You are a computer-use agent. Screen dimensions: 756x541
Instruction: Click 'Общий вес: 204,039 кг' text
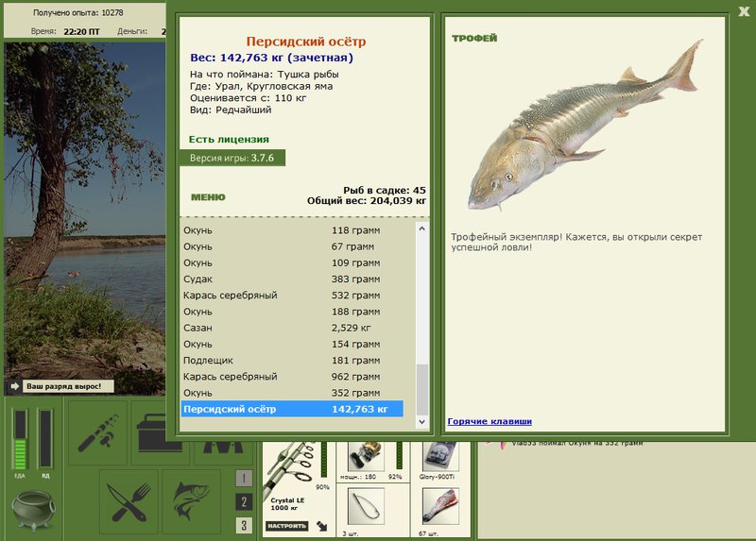point(367,200)
